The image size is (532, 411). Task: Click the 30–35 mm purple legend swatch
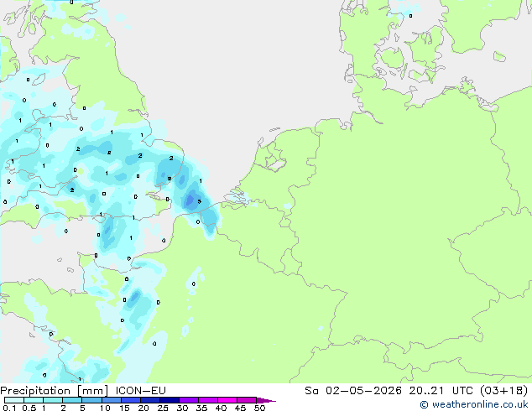tap(189, 400)
